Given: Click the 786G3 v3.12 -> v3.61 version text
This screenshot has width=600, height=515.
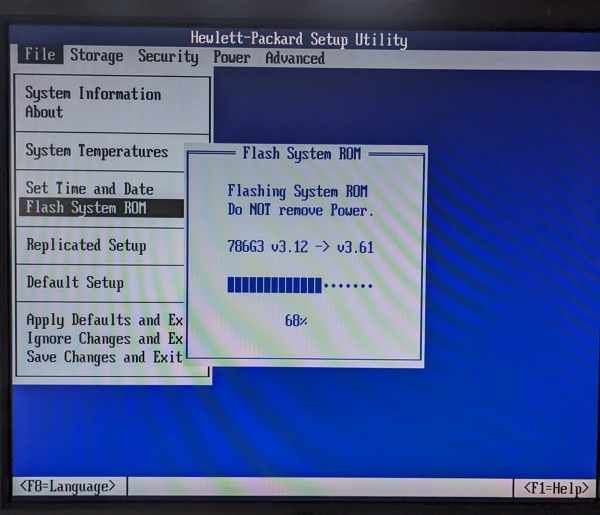Looking at the screenshot, I should pyautogui.click(x=300, y=247).
